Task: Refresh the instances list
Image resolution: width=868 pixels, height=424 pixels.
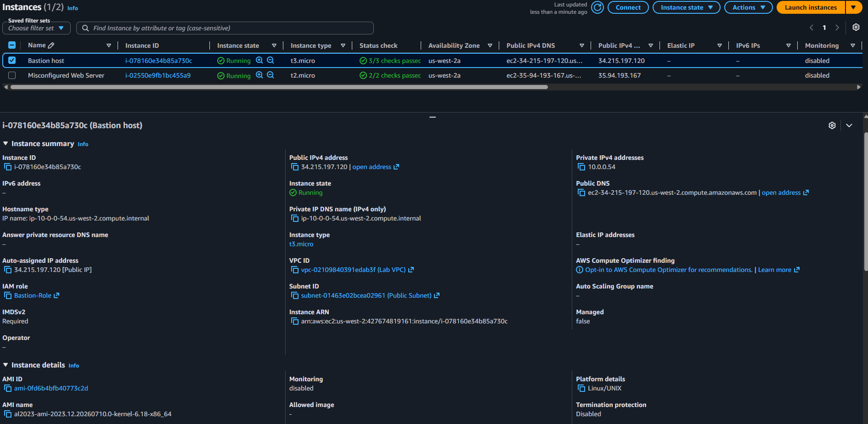Action: [x=597, y=7]
